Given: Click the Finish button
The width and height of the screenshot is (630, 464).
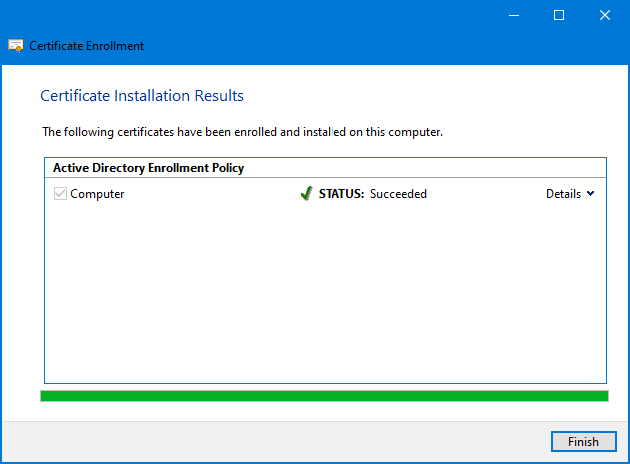Looking at the screenshot, I should click(x=583, y=442).
